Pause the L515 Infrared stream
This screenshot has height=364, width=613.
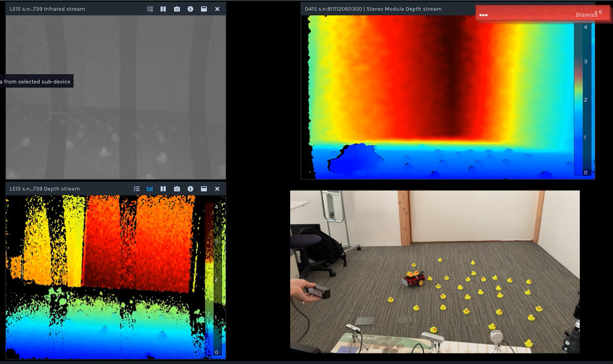point(163,9)
